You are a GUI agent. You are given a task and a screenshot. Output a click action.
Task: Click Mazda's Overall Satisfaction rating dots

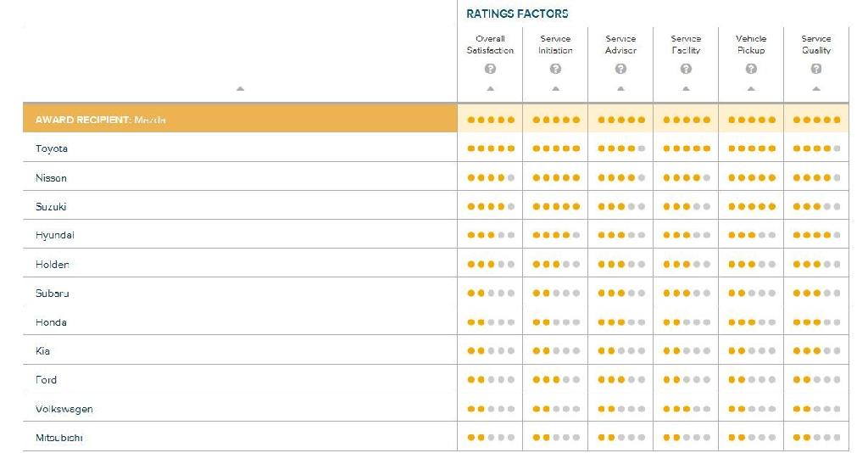coord(491,120)
